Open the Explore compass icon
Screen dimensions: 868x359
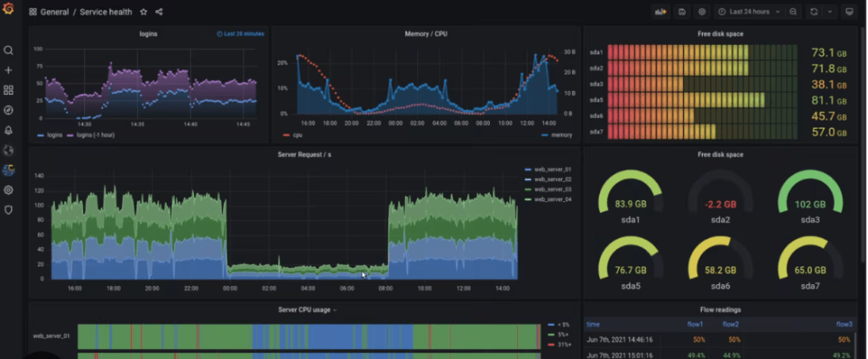click(x=8, y=110)
